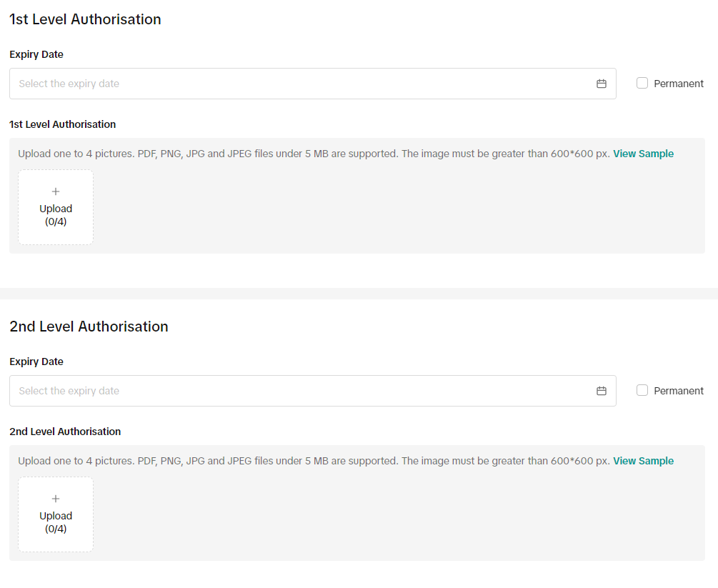
Task: Click the Permanent label in 1st Level section
Action: pyautogui.click(x=678, y=84)
